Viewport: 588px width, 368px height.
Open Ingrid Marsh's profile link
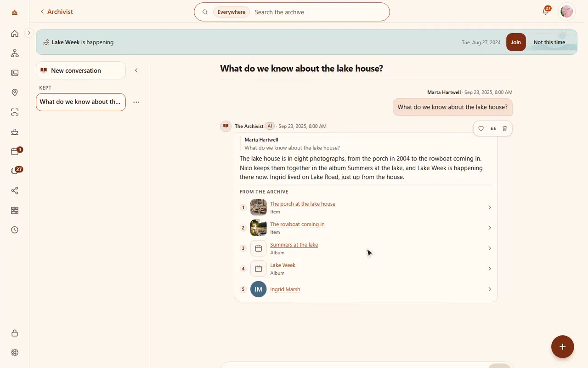point(285,289)
